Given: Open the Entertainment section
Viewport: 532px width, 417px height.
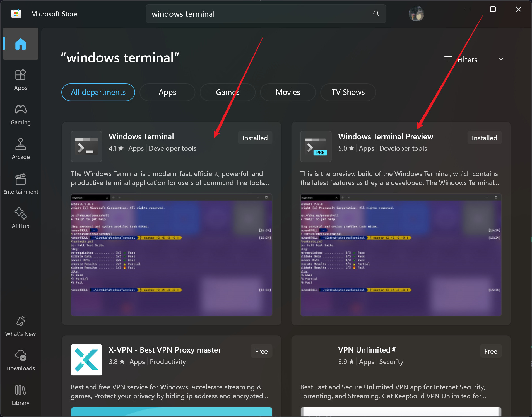Looking at the screenshot, I should pos(21,184).
